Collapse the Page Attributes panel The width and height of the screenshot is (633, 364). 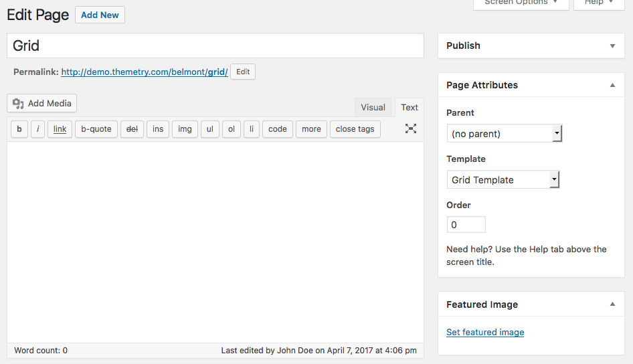click(612, 85)
